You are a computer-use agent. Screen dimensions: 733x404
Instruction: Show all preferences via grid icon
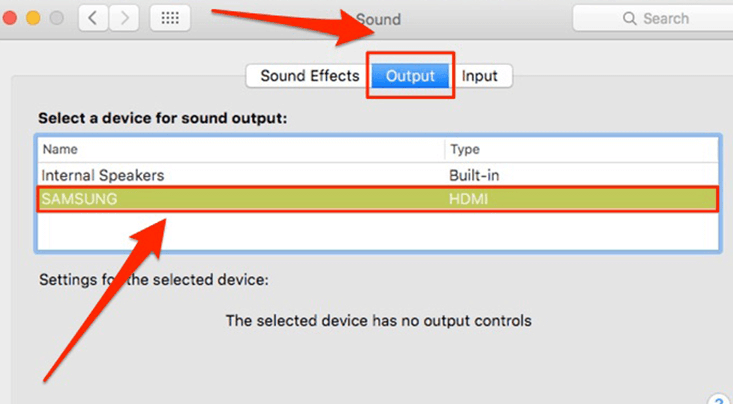pyautogui.click(x=170, y=18)
